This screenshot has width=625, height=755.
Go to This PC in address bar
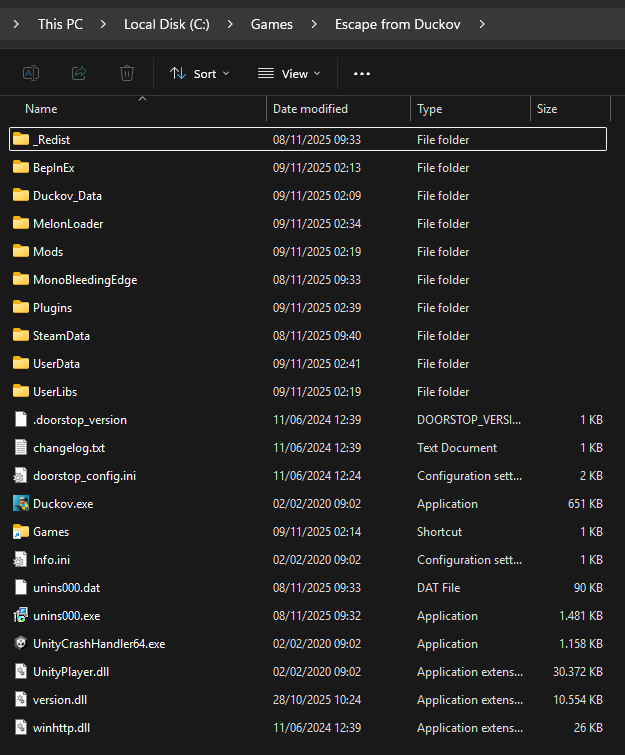(x=60, y=24)
